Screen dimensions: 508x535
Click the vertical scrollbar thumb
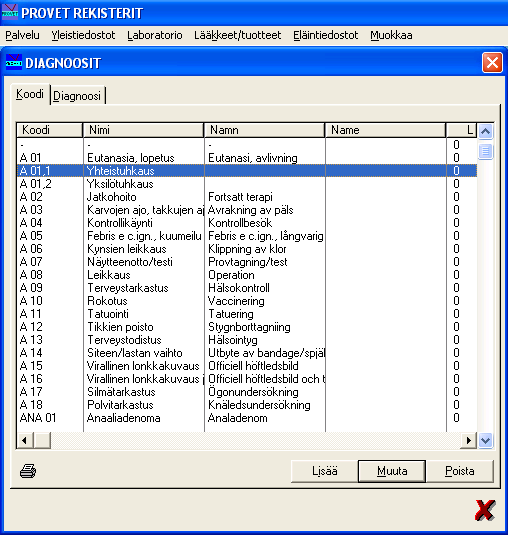(485, 151)
